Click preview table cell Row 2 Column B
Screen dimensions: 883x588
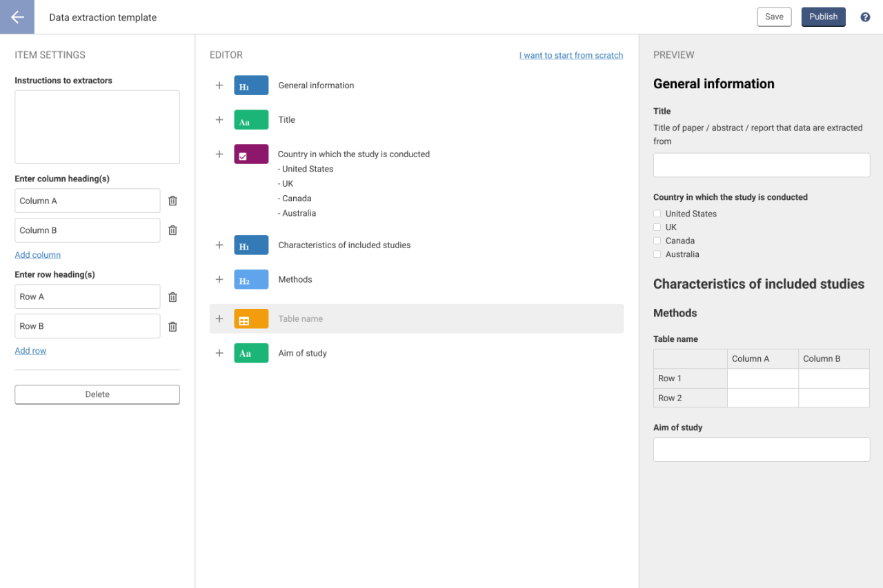point(834,398)
